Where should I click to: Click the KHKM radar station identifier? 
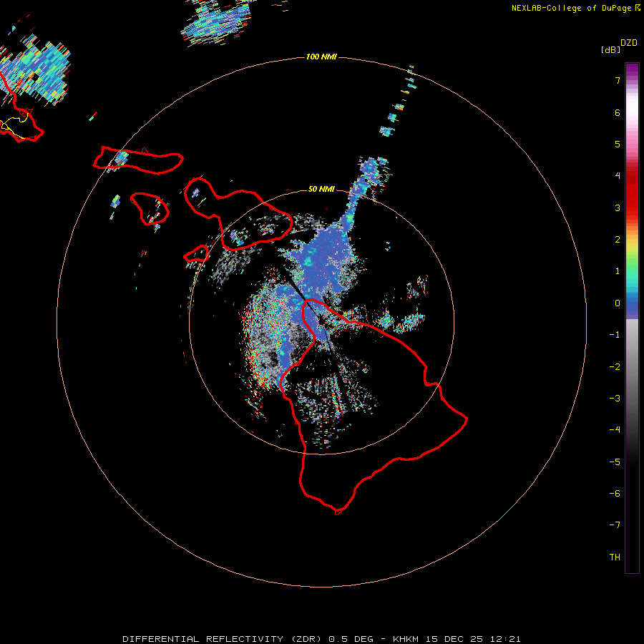coord(406,639)
